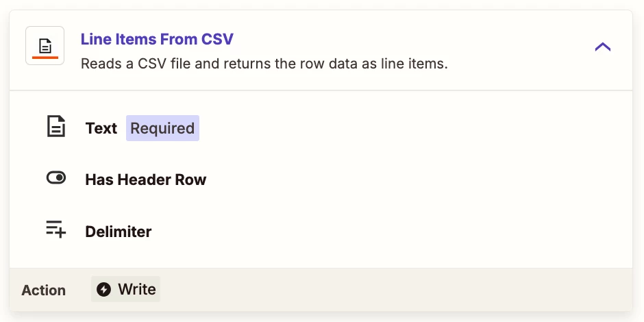Click the Text field document icon

tap(56, 127)
